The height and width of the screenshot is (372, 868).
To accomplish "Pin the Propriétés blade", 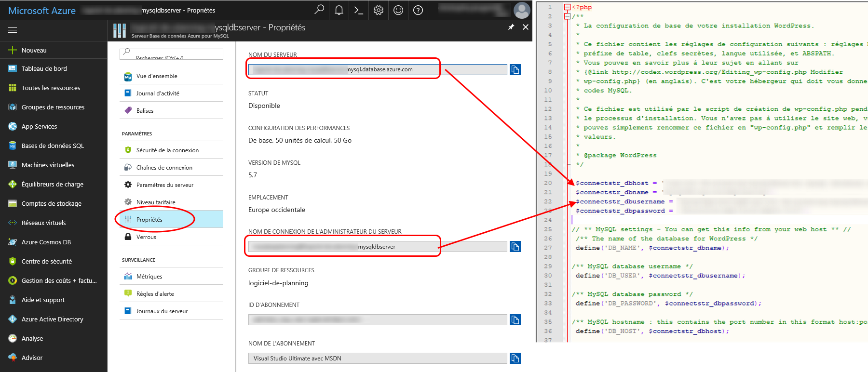I will tap(511, 27).
